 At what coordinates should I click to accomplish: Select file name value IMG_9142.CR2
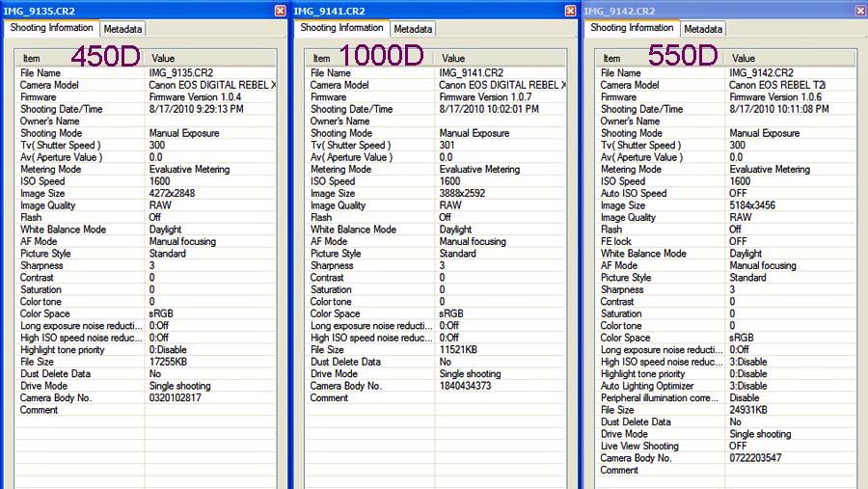click(x=761, y=73)
